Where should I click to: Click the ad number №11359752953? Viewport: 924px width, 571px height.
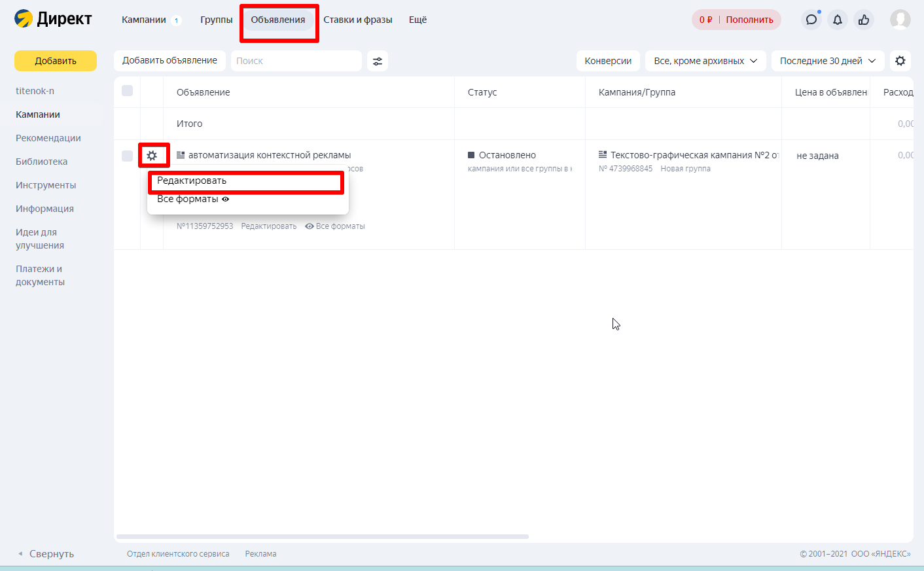point(205,226)
